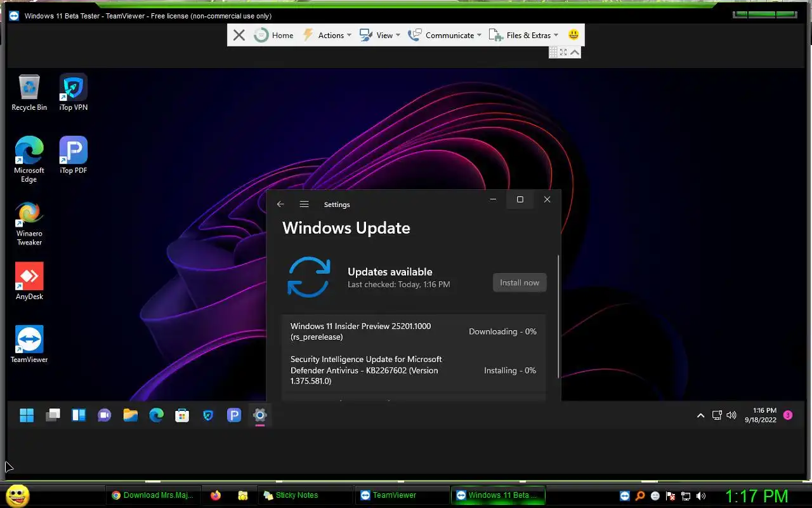This screenshot has height=508, width=812.
Task: Launch Edge from the remote taskbar
Action: (x=156, y=415)
